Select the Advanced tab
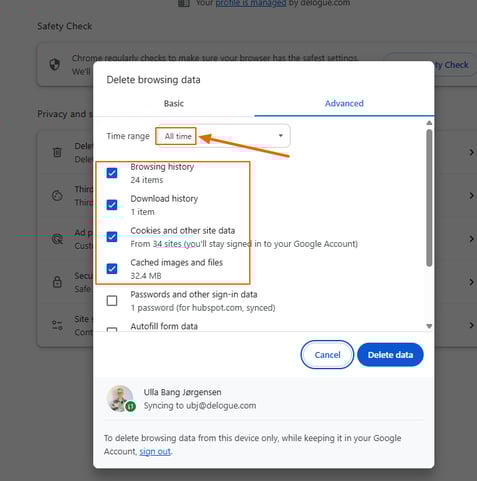Viewport: 477px width, 481px height. click(x=344, y=103)
